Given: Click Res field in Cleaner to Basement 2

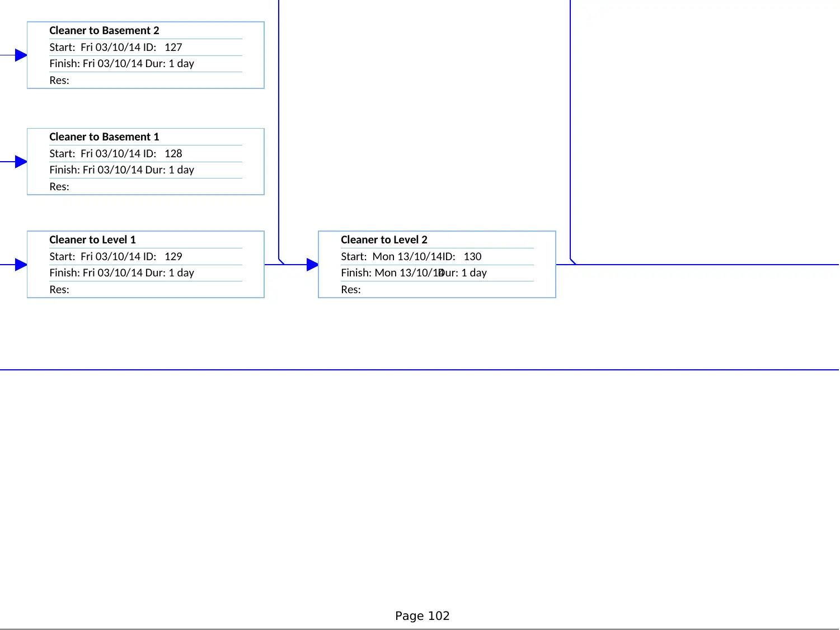Looking at the screenshot, I should tap(146, 80).
